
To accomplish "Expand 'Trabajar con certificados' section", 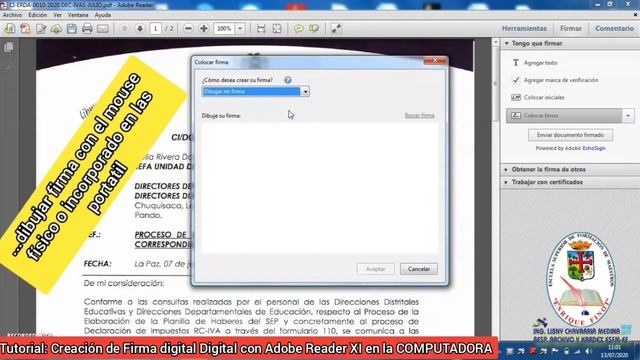I will [x=547, y=182].
